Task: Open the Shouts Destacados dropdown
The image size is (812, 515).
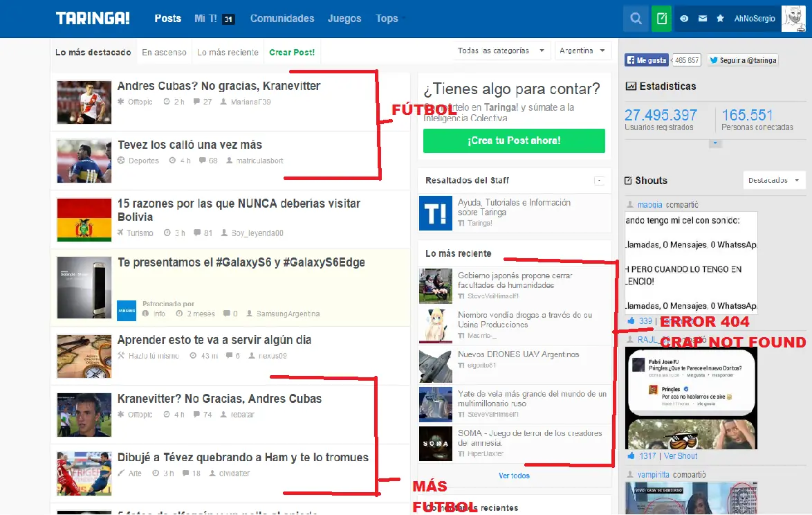Action: [774, 180]
